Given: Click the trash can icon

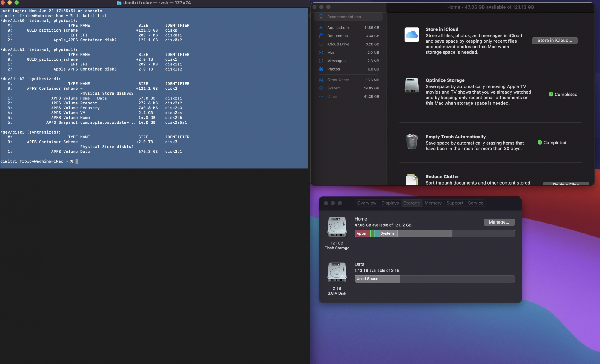Looking at the screenshot, I should (x=412, y=142).
